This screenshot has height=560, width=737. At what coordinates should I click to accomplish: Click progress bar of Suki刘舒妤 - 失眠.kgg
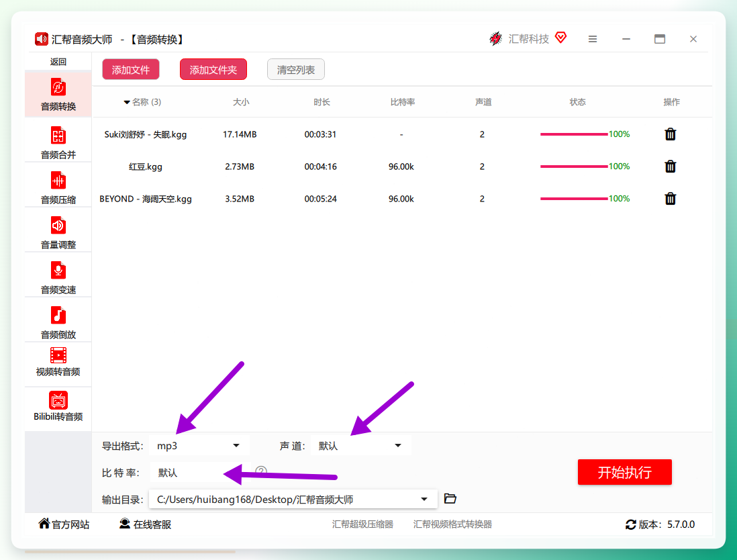(x=574, y=134)
